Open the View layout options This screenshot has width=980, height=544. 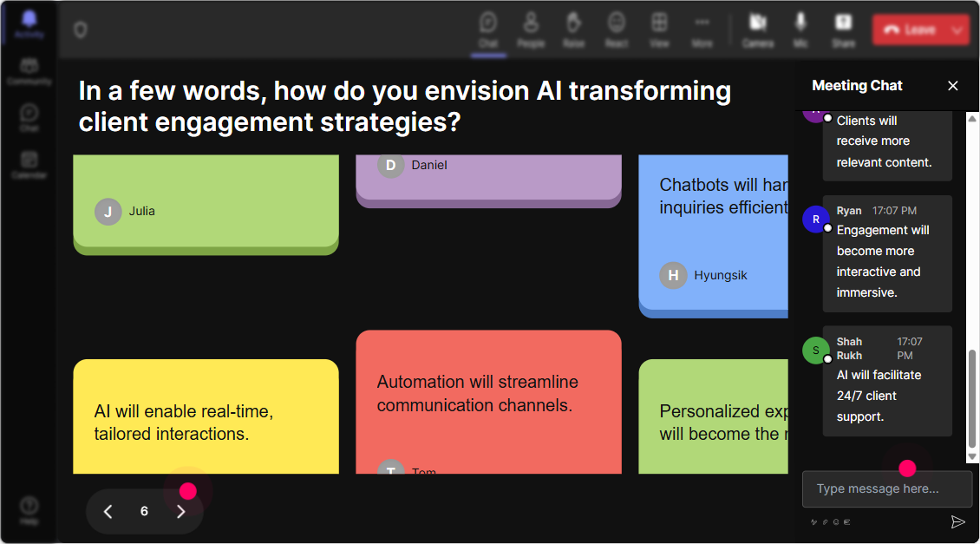[x=659, y=29]
